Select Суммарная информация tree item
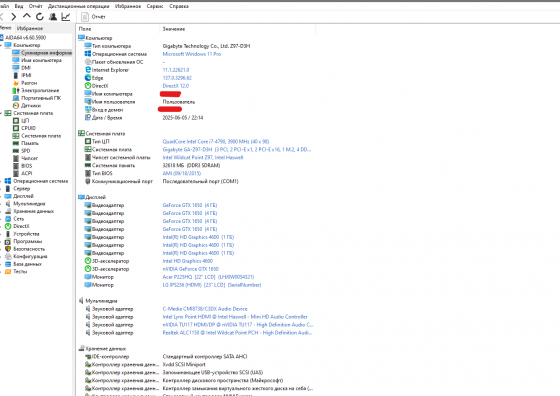 (46, 53)
